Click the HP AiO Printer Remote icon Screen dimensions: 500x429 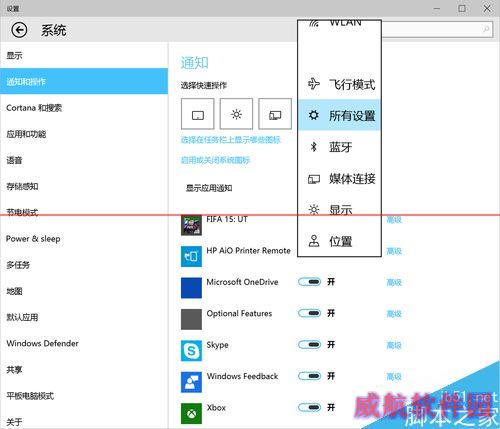tap(191, 256)
